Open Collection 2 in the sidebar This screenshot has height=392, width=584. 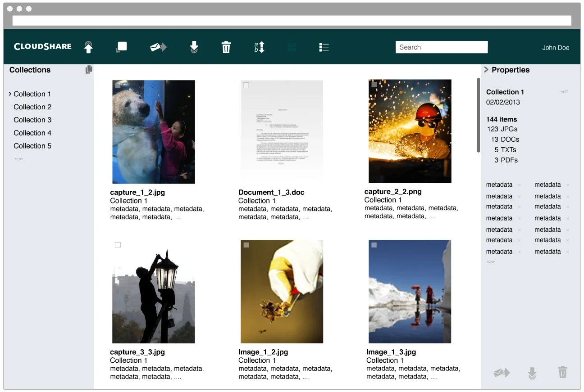pyautogui.click(x=32, y=107)
